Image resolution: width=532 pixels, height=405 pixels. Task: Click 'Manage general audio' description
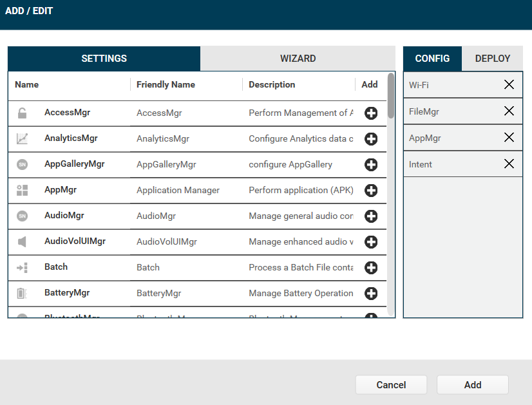301,216
